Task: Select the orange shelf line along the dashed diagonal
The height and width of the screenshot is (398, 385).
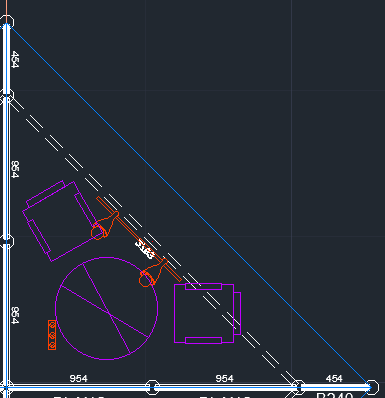Action: click(x=139, y=239)
